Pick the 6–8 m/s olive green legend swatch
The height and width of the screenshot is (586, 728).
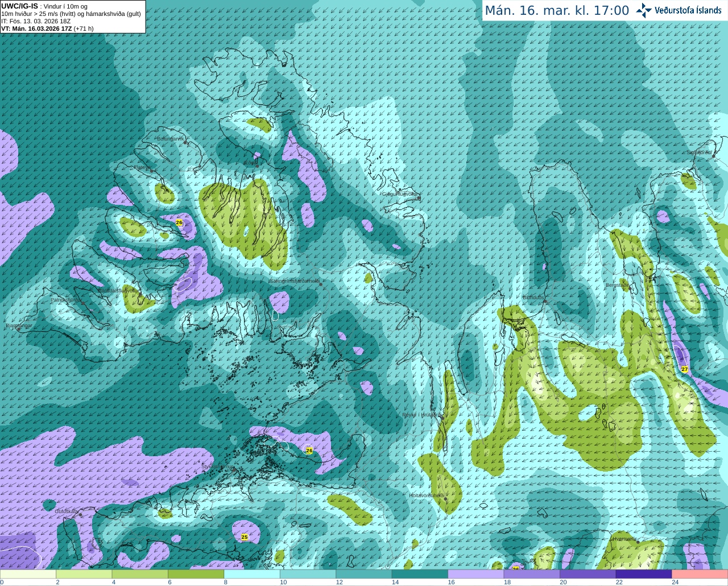tap(196, 574)
